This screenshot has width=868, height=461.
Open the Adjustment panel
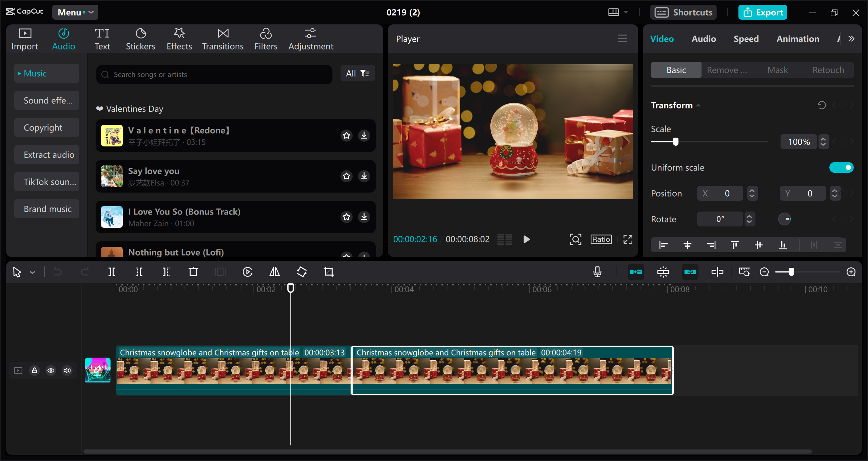311,38
